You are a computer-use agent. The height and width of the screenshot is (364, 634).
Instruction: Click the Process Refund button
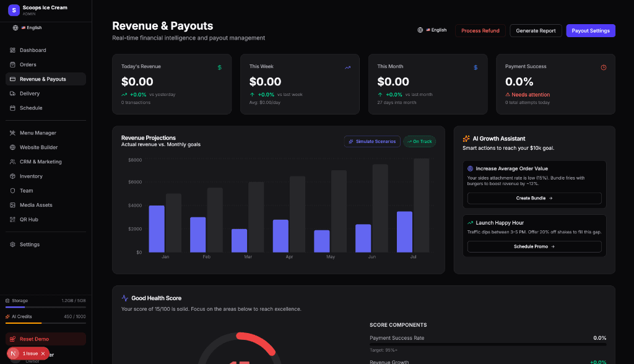(x=480, y=30)
